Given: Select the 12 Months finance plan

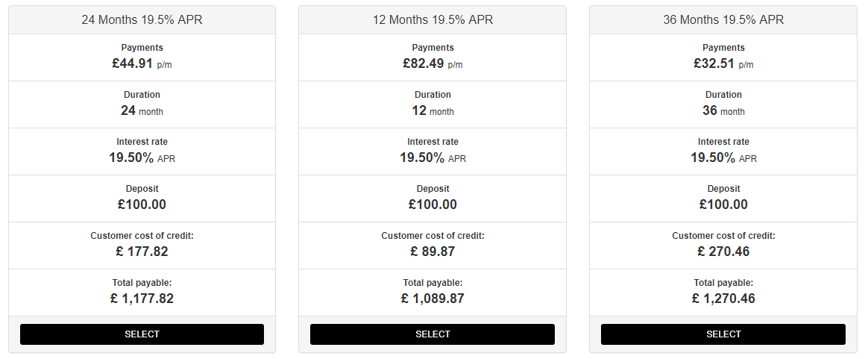Looking at the screenshot, I should pyautogui.click(x=433, y=334).
